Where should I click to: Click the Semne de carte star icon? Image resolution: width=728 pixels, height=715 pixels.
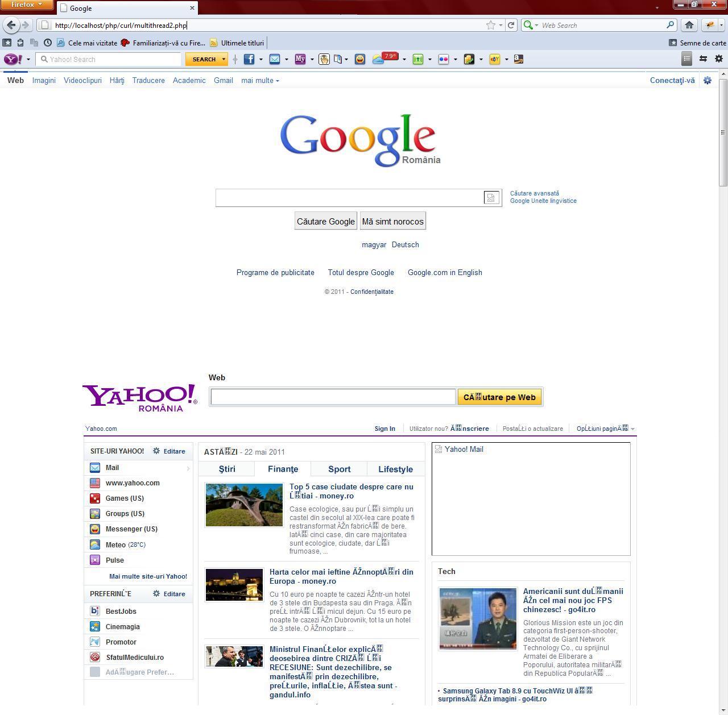pos(673,43)
